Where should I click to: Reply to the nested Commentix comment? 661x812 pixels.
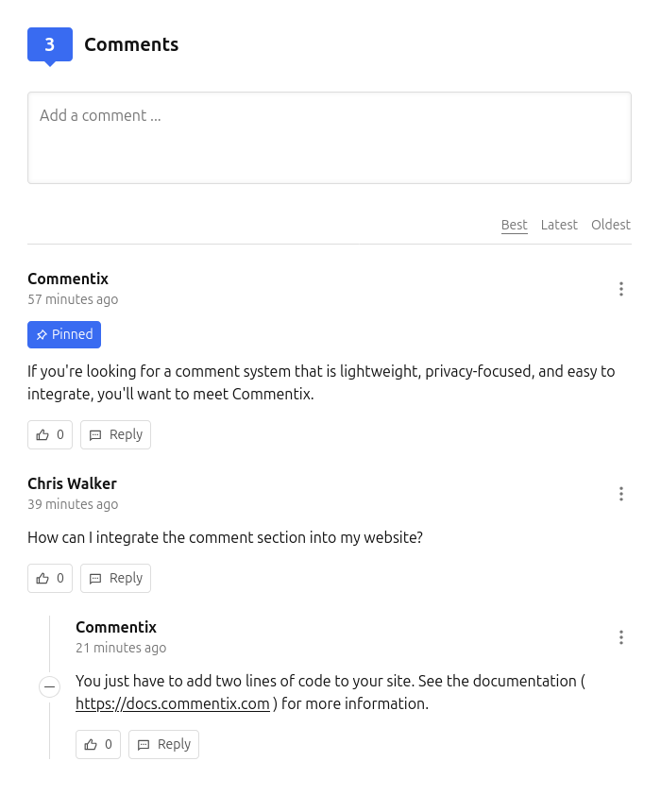163,744
